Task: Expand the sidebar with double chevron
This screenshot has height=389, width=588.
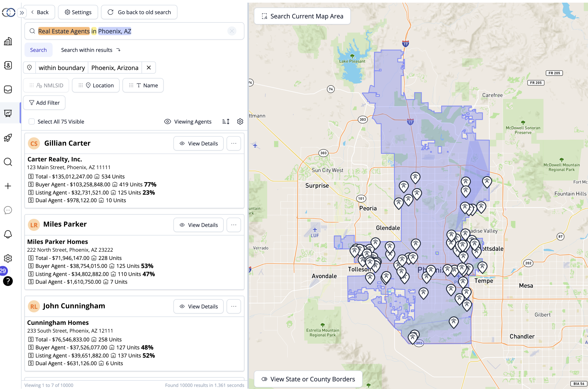Action: tap(22, 13)
